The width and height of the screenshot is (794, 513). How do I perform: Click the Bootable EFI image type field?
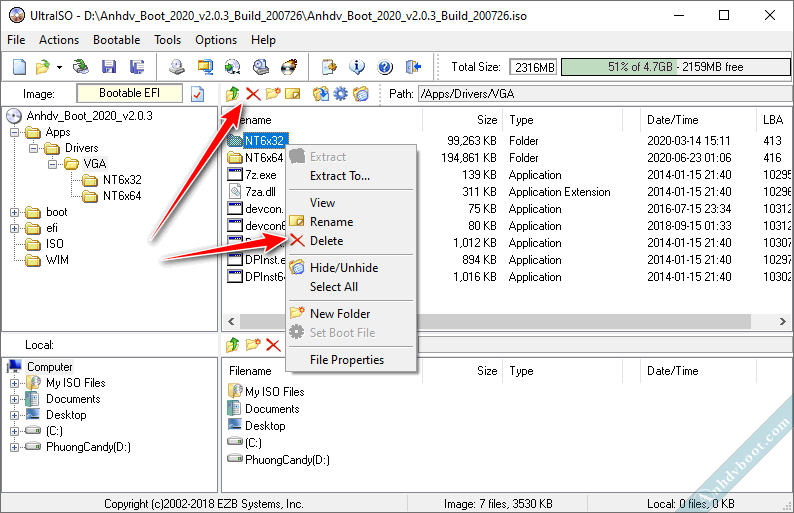coord(130,93)
